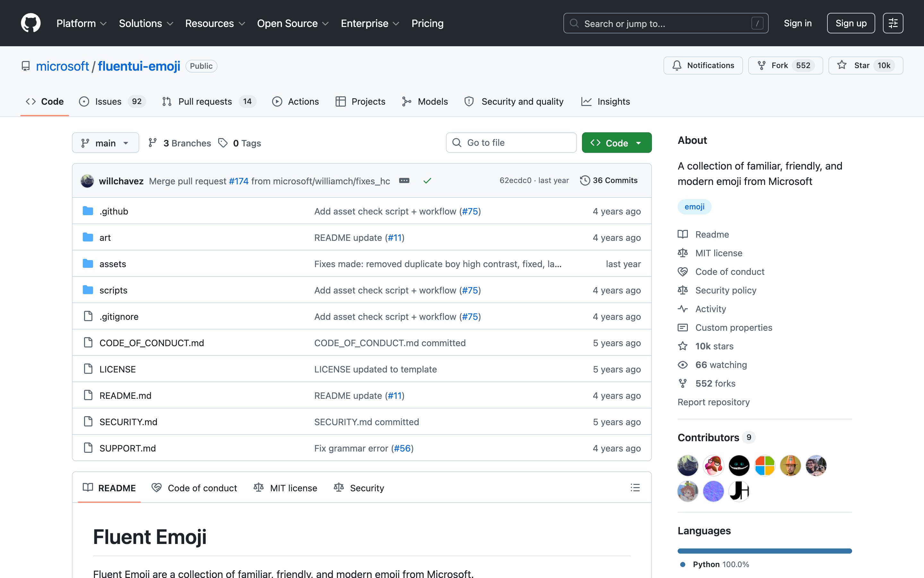924x578 pixels.
Task: Click the 552 forks link
Action: [715, 383]
